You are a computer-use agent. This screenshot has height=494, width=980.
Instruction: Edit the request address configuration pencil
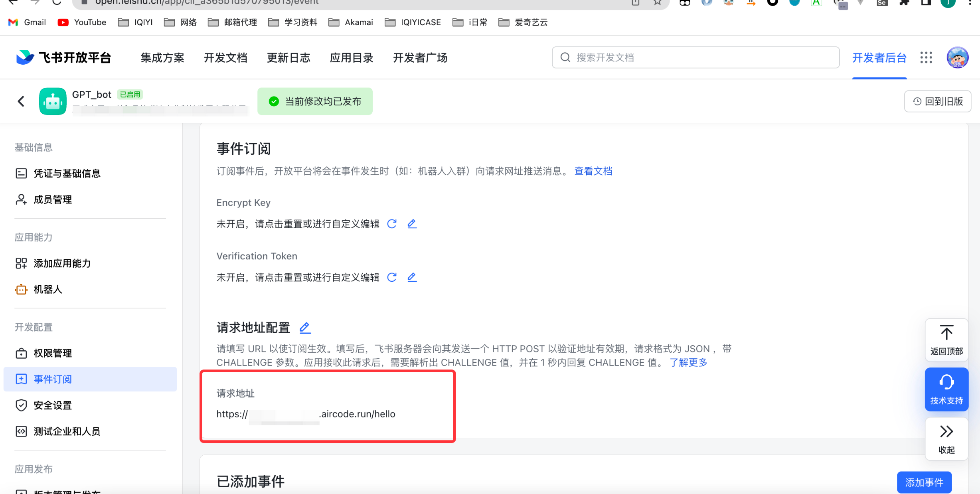(x=305, y=328)
